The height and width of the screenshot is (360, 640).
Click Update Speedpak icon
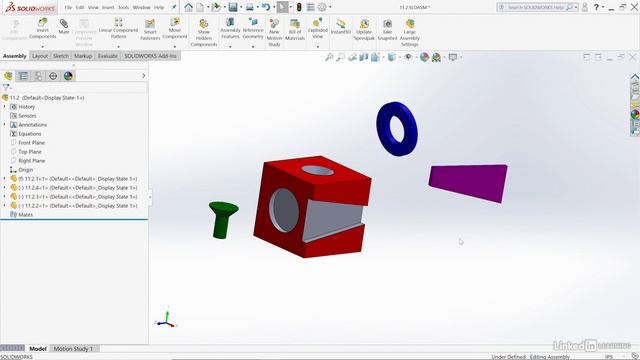(364, 29)
